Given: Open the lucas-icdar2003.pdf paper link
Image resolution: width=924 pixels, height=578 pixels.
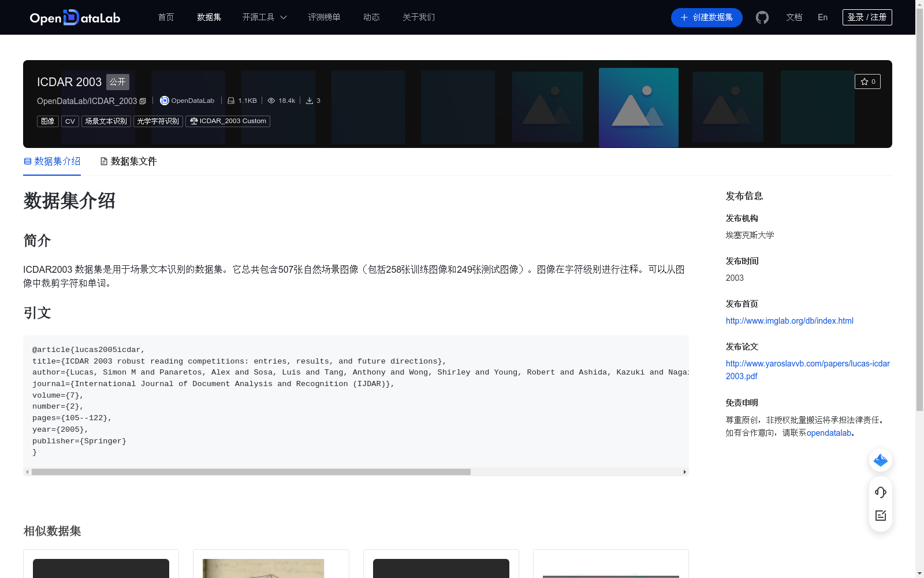Looking at the screenshot, I should pos(808,370).
